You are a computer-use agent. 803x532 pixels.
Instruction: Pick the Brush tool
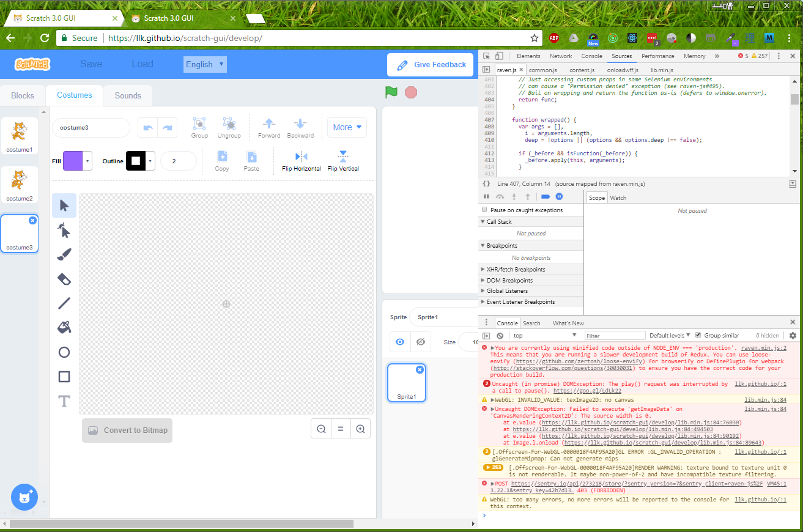tap(64, 254)
